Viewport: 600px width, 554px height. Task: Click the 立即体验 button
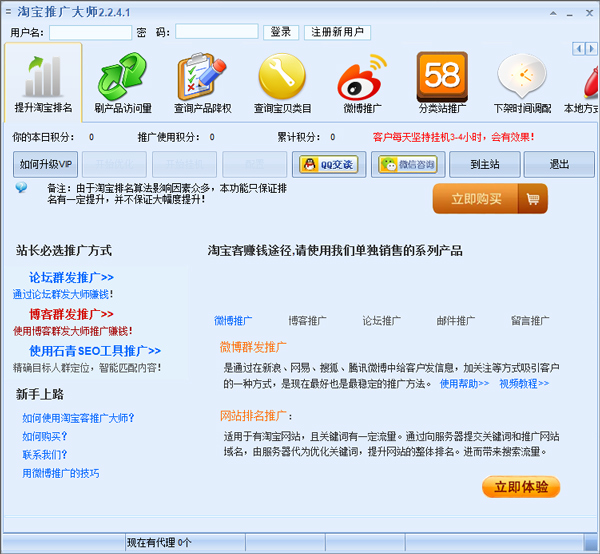tap(521, 487)
